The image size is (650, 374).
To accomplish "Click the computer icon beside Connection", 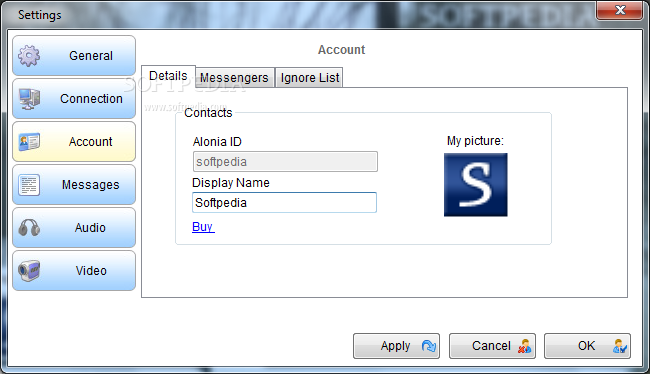I will pyautogui.click(x=29, y=99).
